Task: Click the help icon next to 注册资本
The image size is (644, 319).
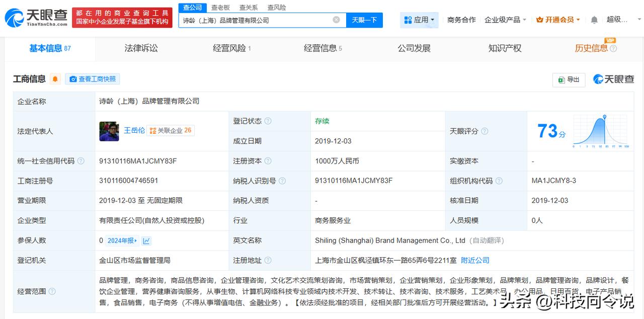Action: tap(268, 161)
